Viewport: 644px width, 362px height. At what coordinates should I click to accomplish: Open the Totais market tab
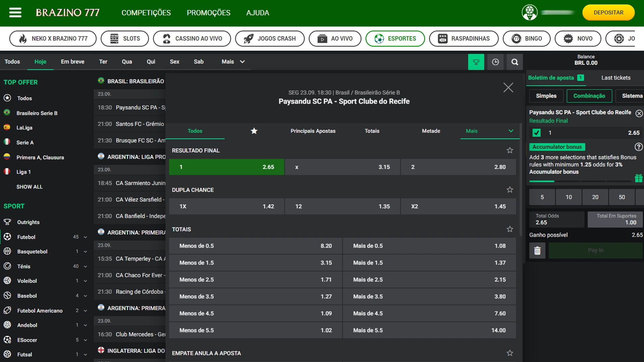point(372,131)
